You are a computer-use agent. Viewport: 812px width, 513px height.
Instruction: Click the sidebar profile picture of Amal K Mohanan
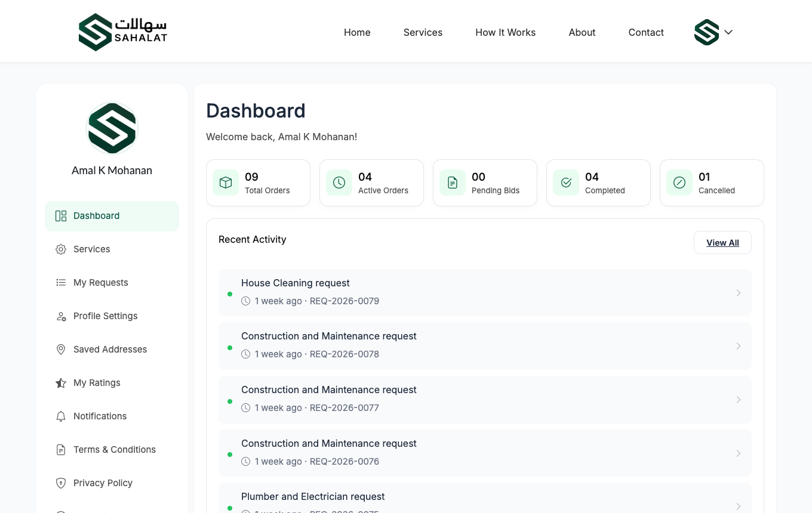click(112, 128)
